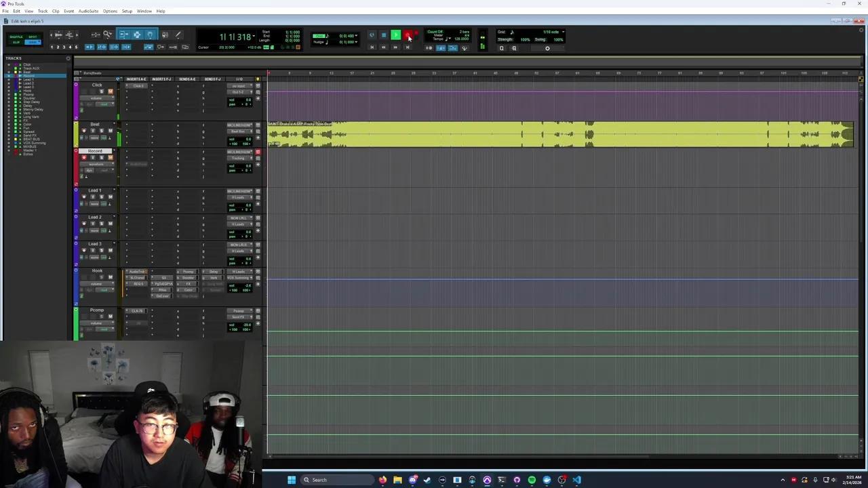Open Record track Tracking output selector
868x488 pixels.
click(240, 158)
